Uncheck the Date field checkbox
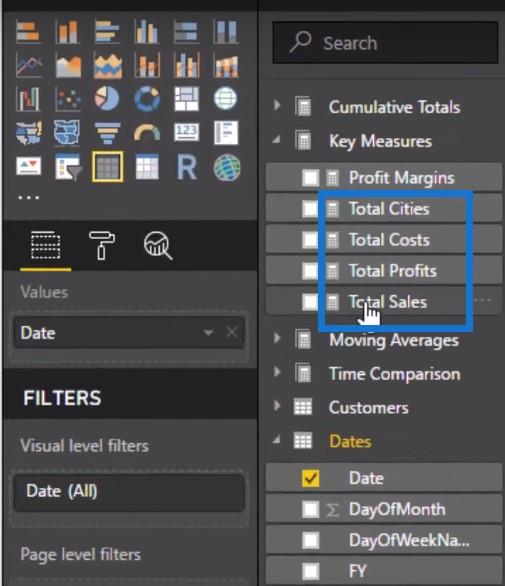Viewport: 505px width, 586px height. click(310, 478)
